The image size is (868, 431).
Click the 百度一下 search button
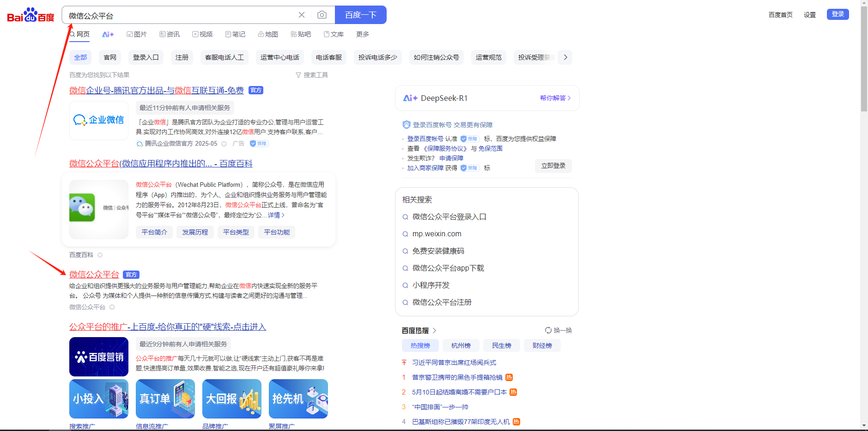(x=360, y=14)
